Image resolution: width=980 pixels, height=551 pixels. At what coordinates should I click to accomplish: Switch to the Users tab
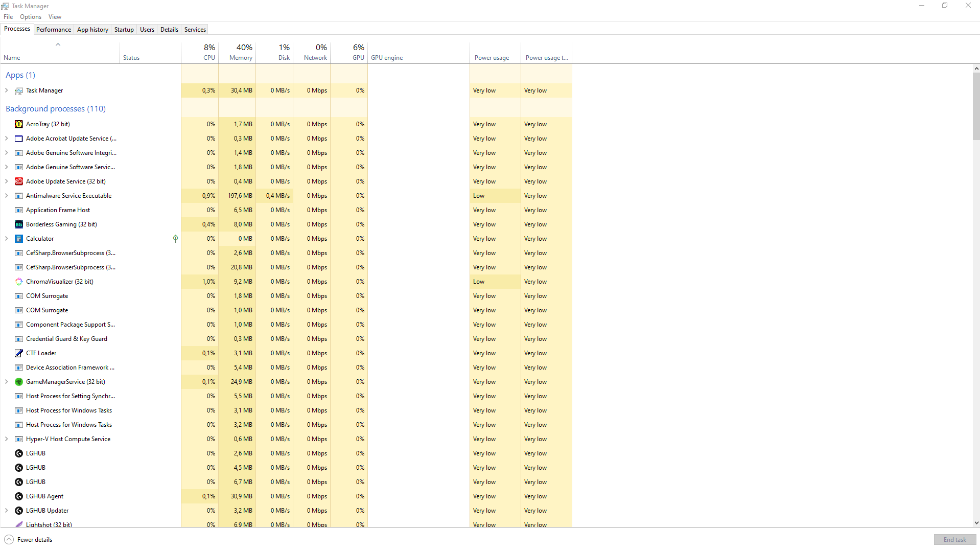point(147,30)
